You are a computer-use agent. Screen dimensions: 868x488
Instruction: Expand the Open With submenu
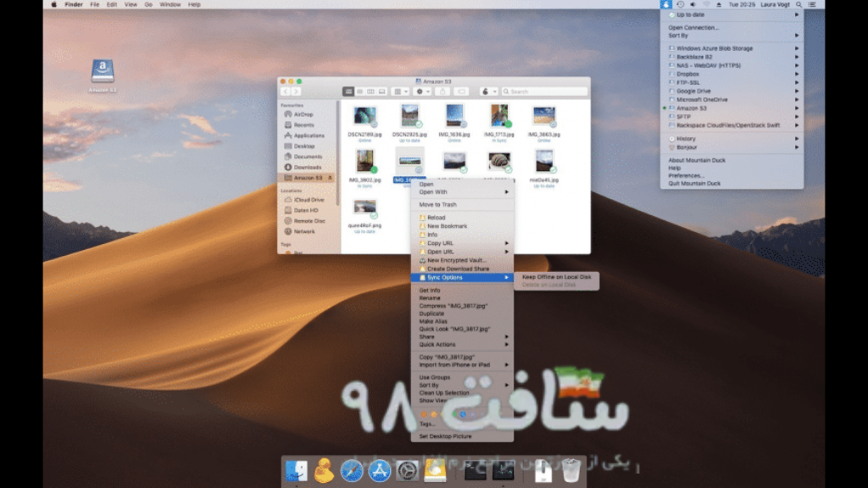(462, 192)
